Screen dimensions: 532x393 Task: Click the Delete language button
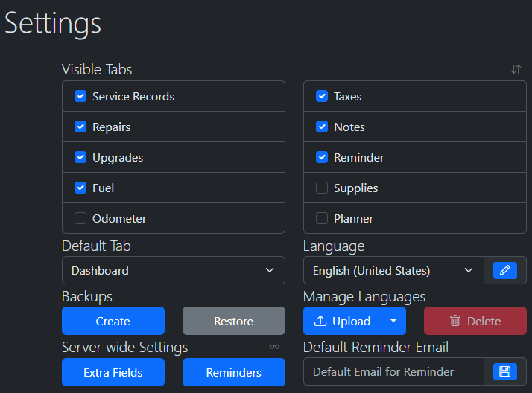[x=475, y=321]
